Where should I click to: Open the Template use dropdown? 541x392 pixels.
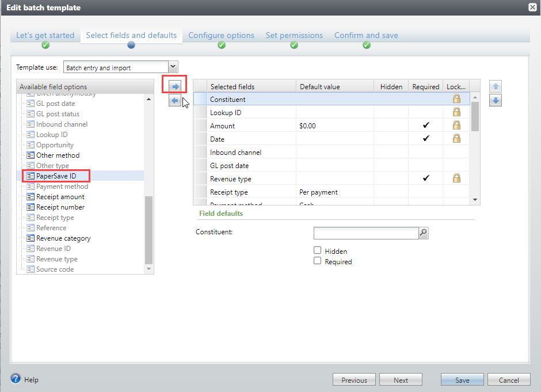(173, 67)
